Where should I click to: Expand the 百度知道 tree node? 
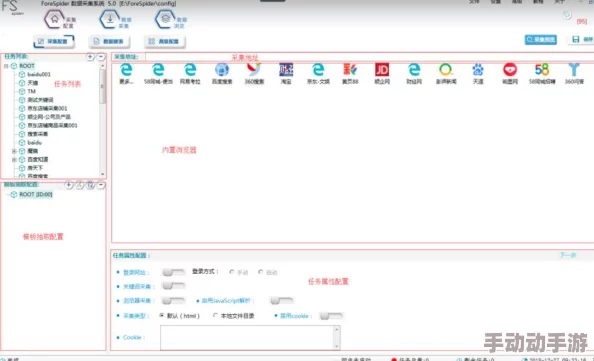[14, 159]
